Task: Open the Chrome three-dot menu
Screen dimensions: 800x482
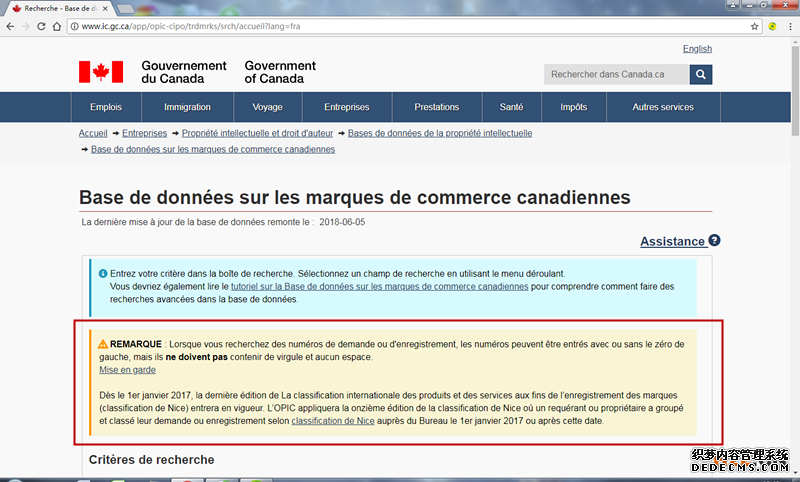Action: [788, 26]
